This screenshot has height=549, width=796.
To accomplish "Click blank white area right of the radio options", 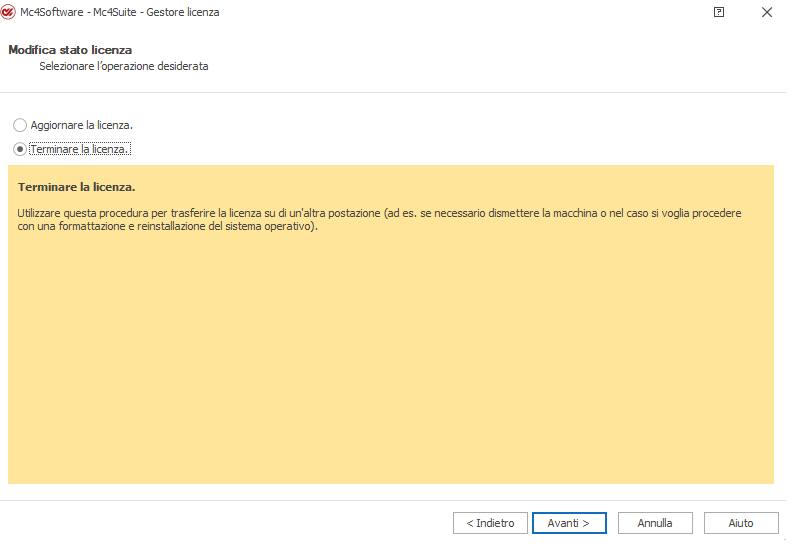I will pos(450,137).
